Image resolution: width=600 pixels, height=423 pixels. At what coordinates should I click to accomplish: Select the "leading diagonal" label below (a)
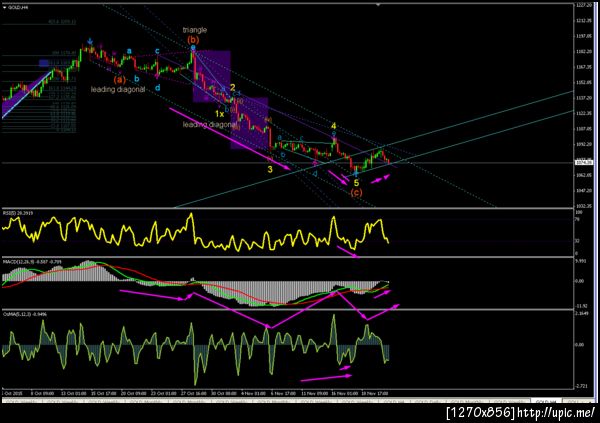click(118, 90)
